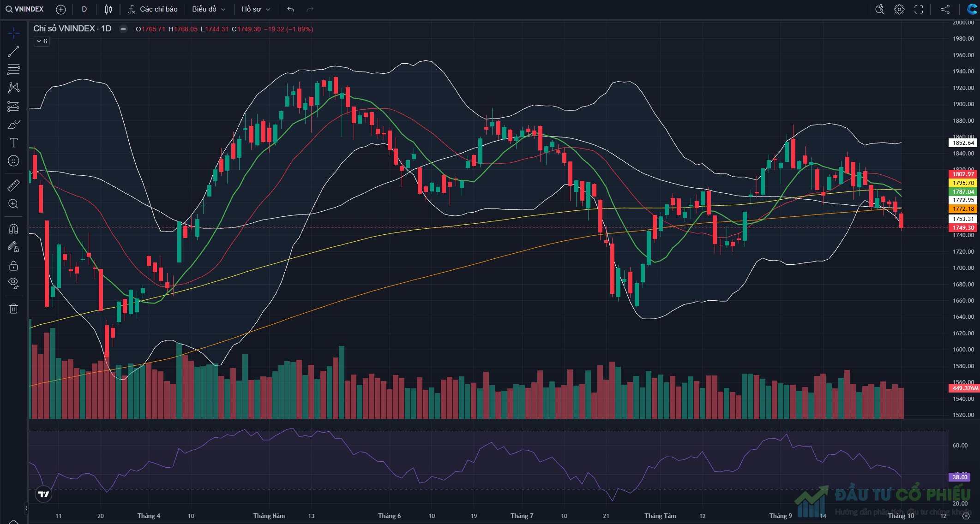Click the 449.376M volume label
The width and height of the screenshot is (980, 524).
click(x=964, y=388)
